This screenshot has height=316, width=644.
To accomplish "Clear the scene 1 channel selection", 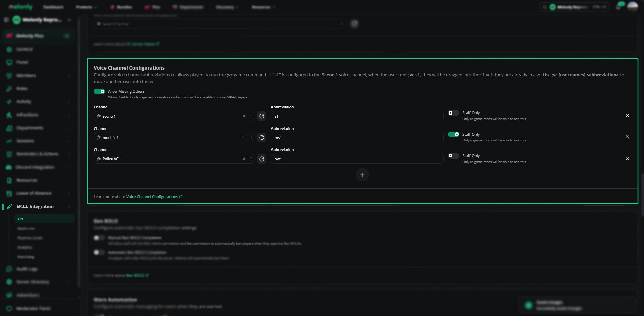I will click(x=244, y=116).
